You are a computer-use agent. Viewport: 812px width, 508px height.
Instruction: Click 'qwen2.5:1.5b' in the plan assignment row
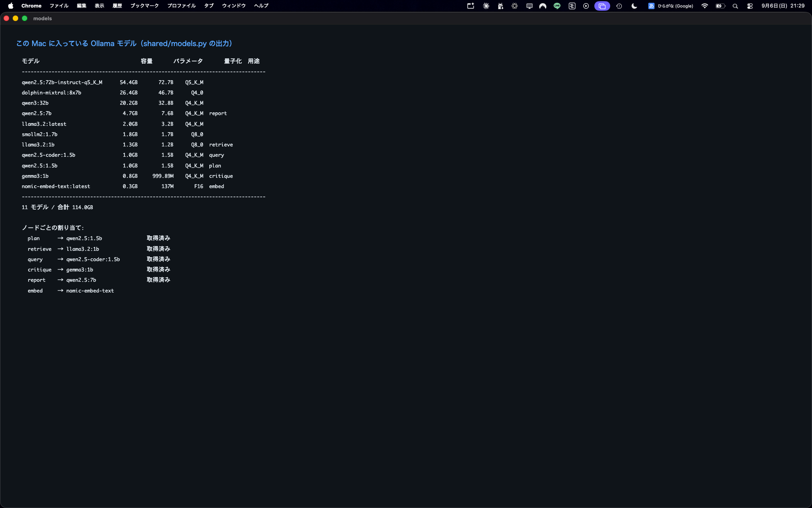pos(84,239)
